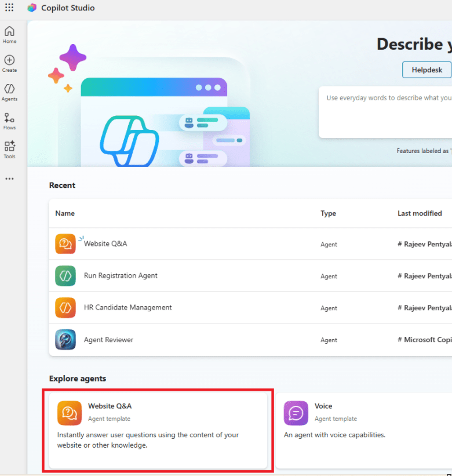Open the Run Registration Agent entry

[121, 276]
